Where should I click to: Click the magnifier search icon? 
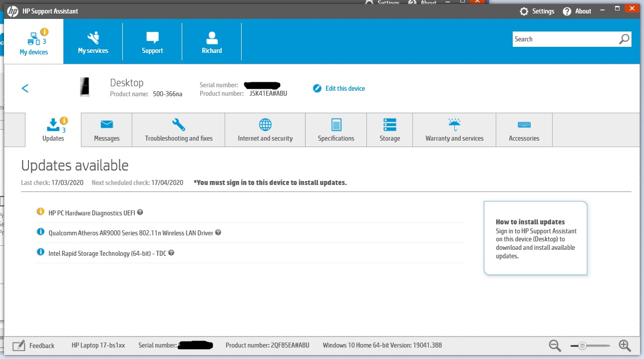tap(625, 39)
